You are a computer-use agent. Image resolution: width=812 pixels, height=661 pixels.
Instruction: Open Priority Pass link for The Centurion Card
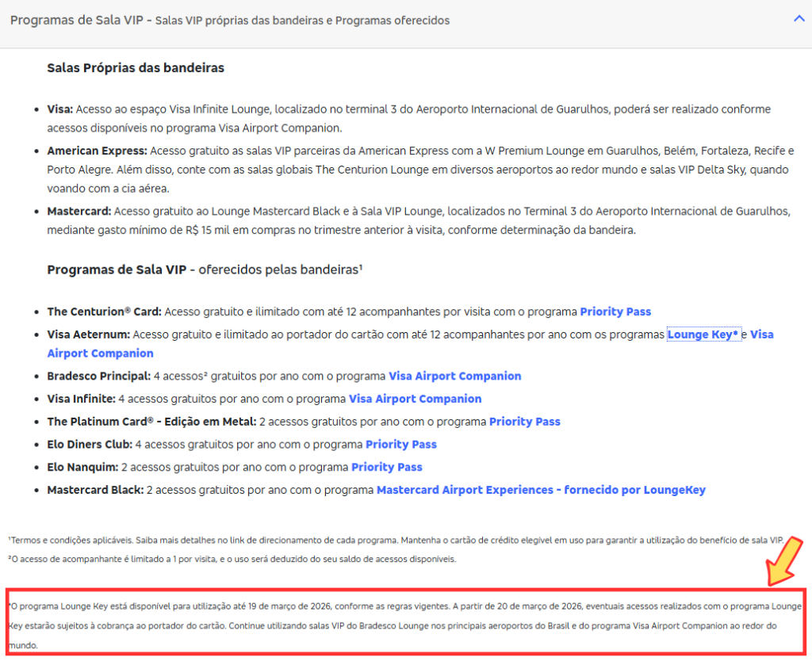(x=615, y=311)
